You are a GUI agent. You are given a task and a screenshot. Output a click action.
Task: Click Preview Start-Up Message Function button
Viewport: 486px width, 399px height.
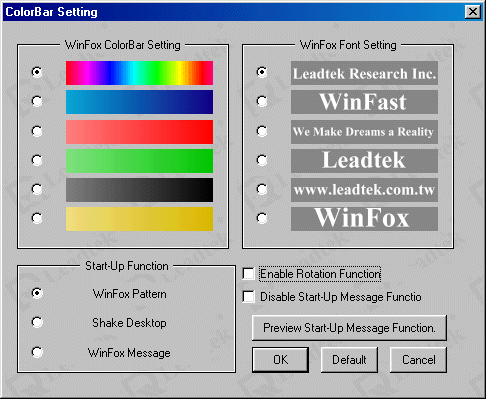[349, 328]
